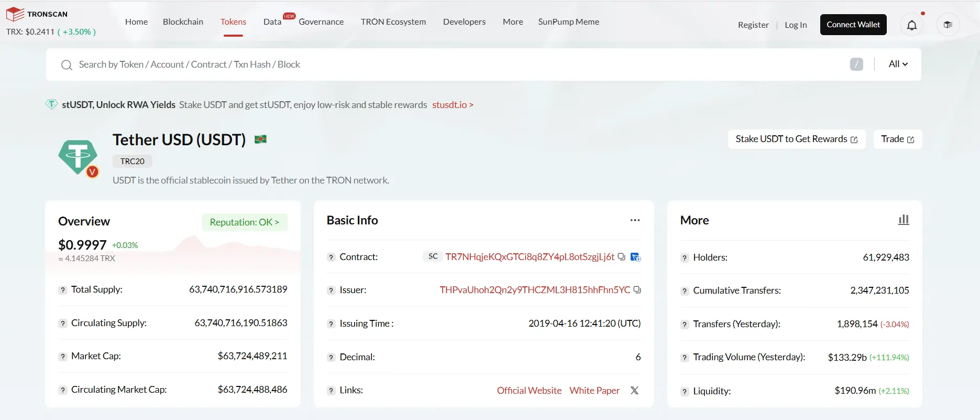980x420 pixels.
Task: Click help icon next to Holders
Action: click(x=685, y=258)
